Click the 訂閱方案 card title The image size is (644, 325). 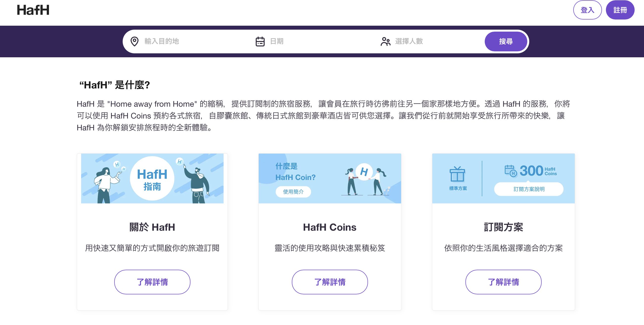[503, 227]
